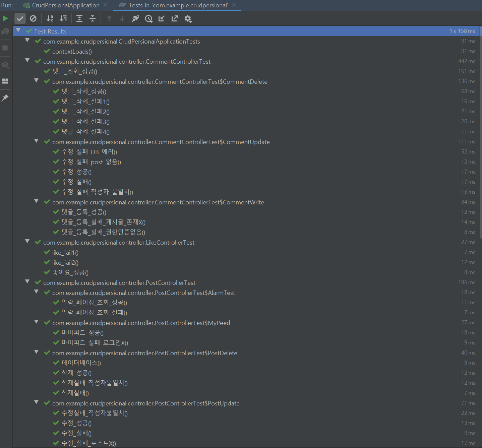Import tests from file
The width and height of the screenshot is (482, 448).
[161, 18]
